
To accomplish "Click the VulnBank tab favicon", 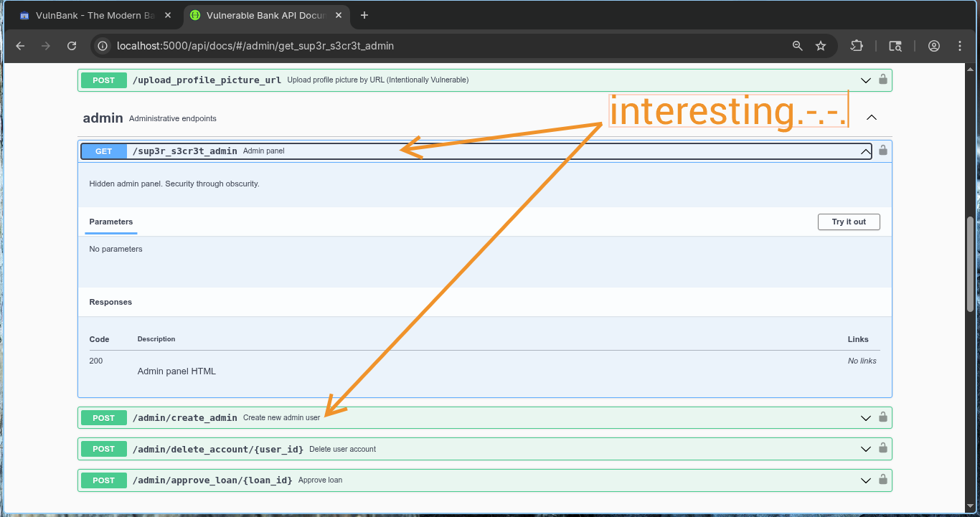I will [24, 15].
